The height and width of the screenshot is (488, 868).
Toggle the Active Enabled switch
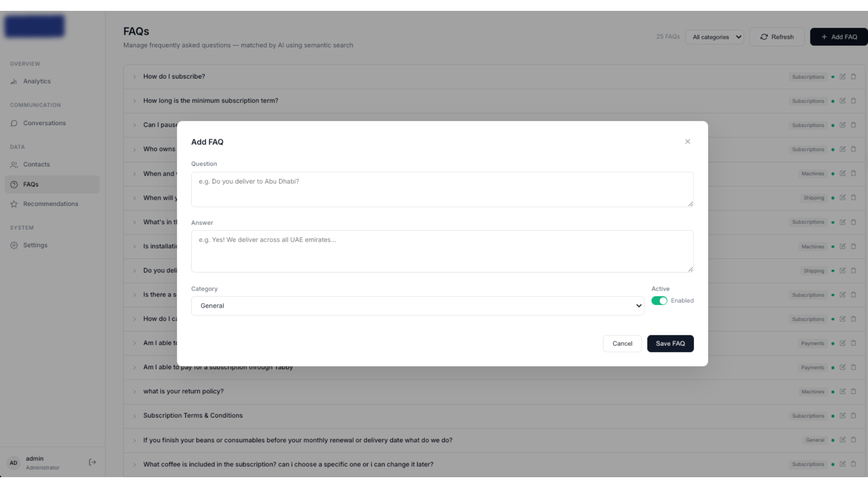pos(659,301)
